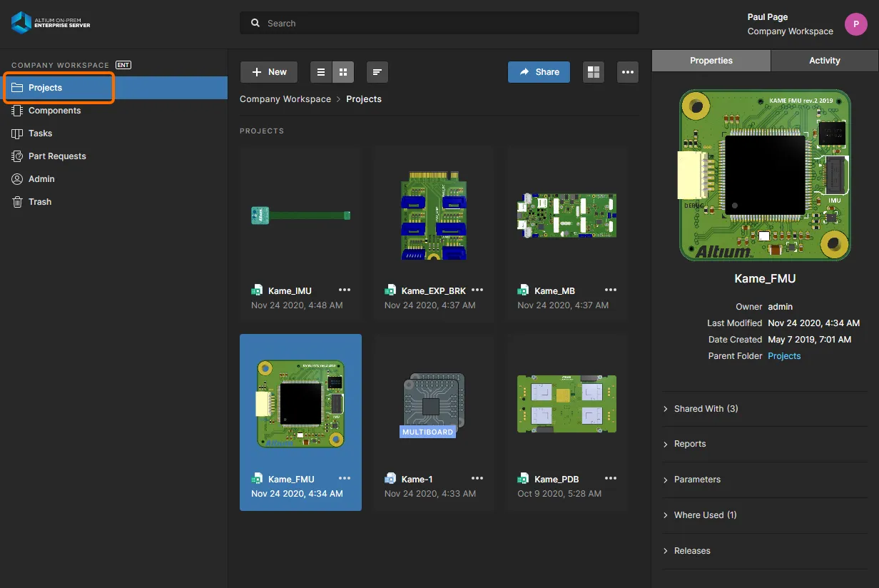879x588 pixels.
Task: Open the Projects parent folder link
Action: [784, 356]
